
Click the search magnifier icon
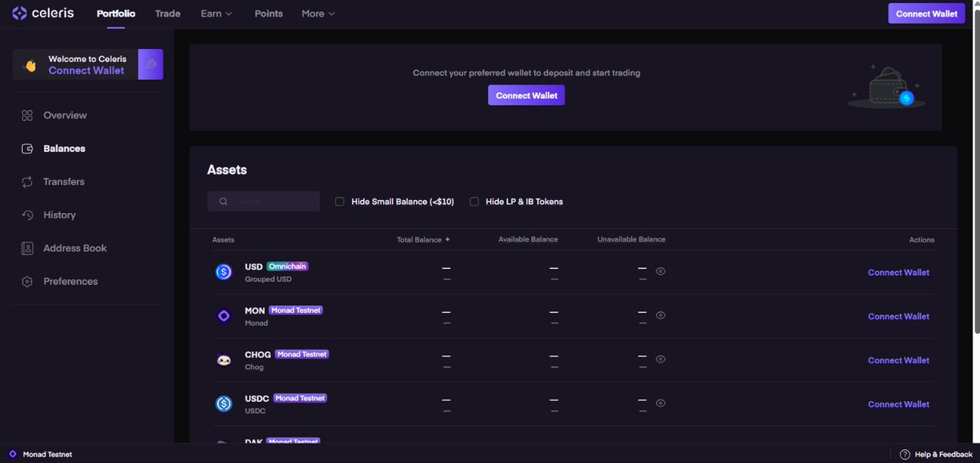click(223, 202)
